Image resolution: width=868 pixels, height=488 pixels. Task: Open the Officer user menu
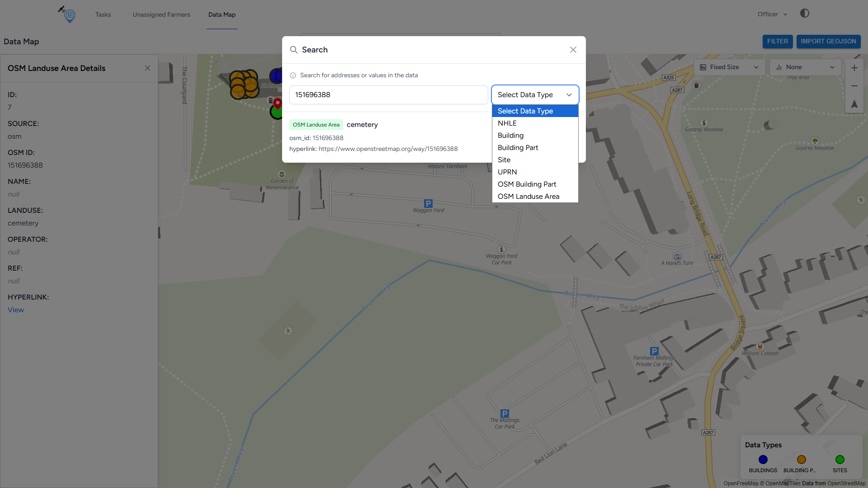772,14
